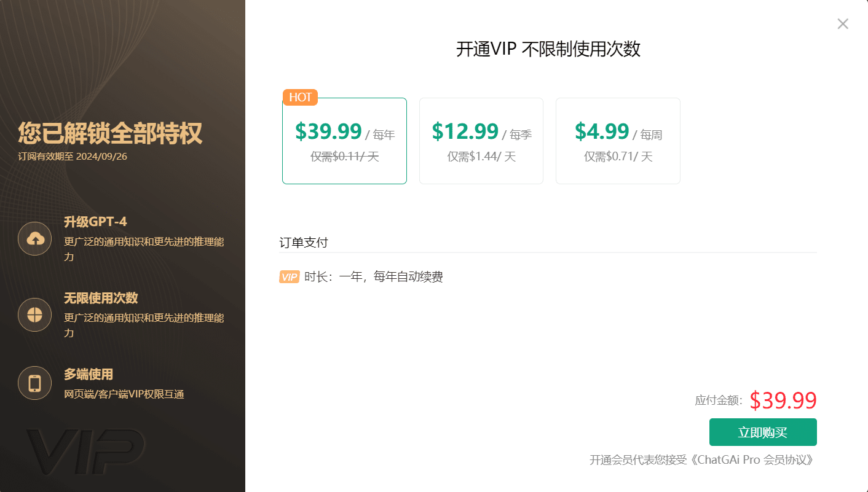Viewport: 868px width, 492px height.
Task: Click the grid symbol in the unlimited-use icon
Action: click(34, 315)
